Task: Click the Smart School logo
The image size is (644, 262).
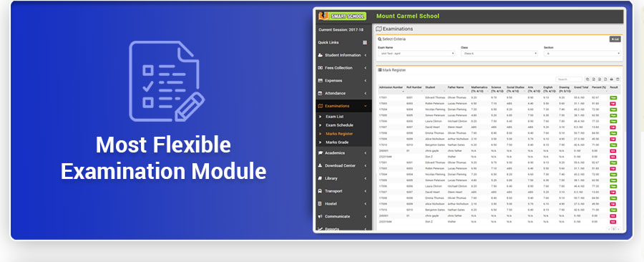Action: coord(342,16)
